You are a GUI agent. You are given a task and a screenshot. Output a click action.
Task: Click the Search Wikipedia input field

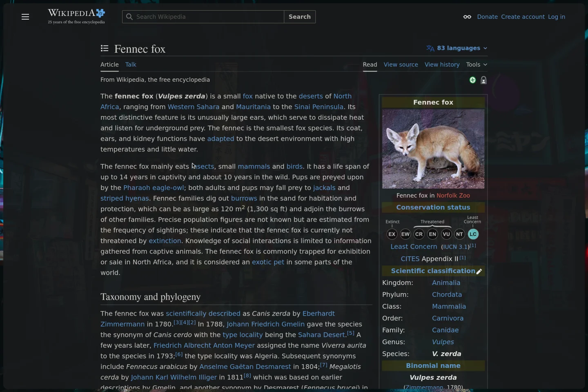coord(203,17)
